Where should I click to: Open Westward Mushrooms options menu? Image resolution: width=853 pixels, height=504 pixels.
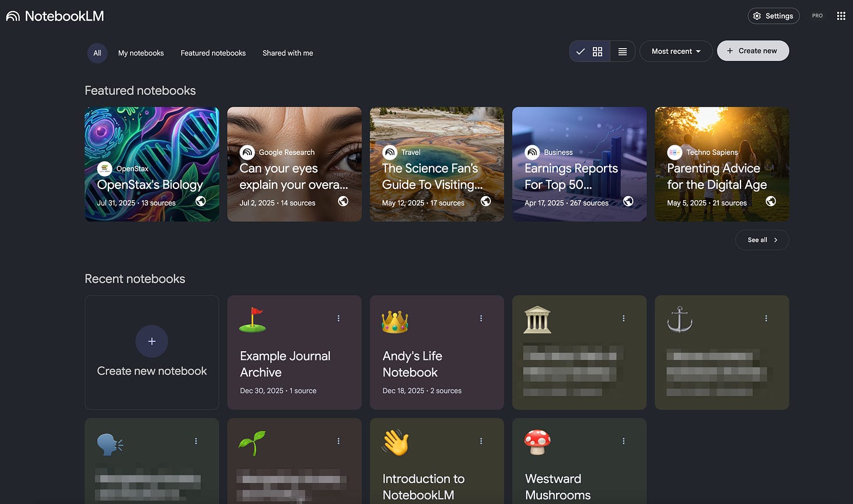point(624,441)
